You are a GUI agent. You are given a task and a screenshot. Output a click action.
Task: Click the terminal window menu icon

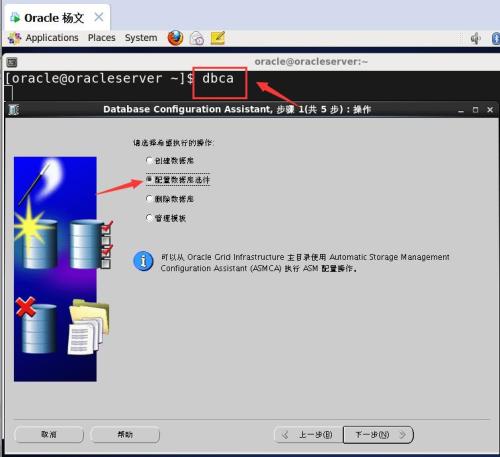click(x=12, y=62)
